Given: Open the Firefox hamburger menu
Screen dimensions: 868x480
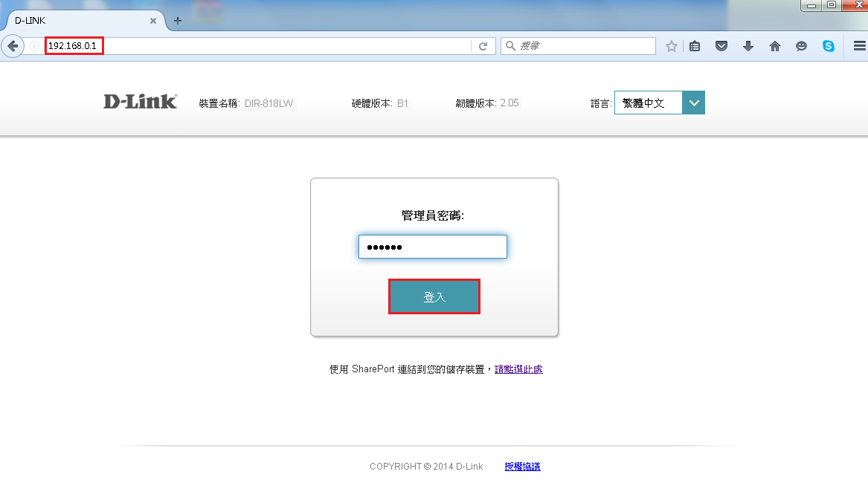Looking at the screenshot, I should 858,46.
